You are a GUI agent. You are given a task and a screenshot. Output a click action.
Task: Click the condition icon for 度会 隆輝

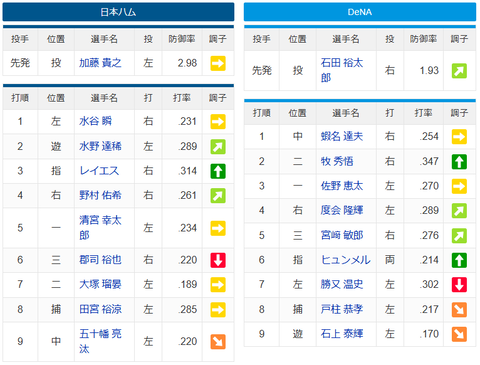459,211
